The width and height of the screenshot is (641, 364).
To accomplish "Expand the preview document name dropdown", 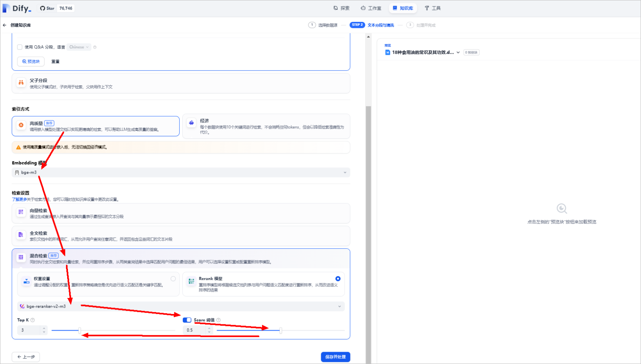I will (x=458, y=52).
